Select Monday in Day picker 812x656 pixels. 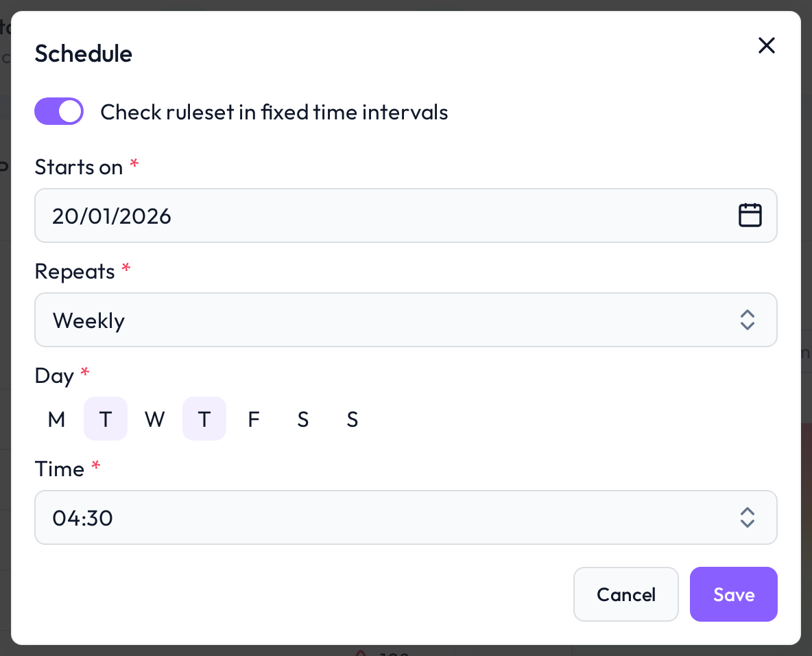(x=56, y=419)
